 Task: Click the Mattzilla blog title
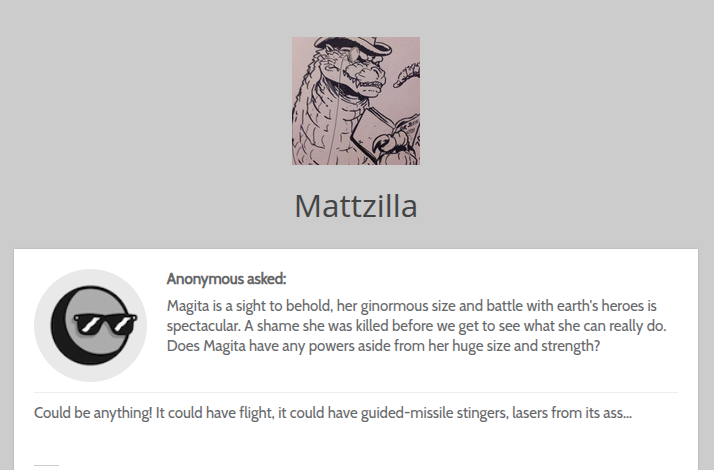coord(356,206)
